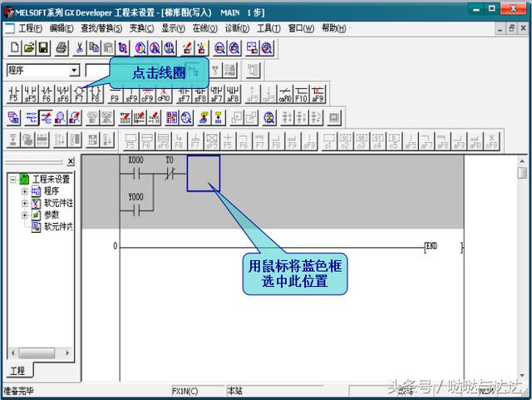Click FX1N(C) in the status bar

[185, 391]
